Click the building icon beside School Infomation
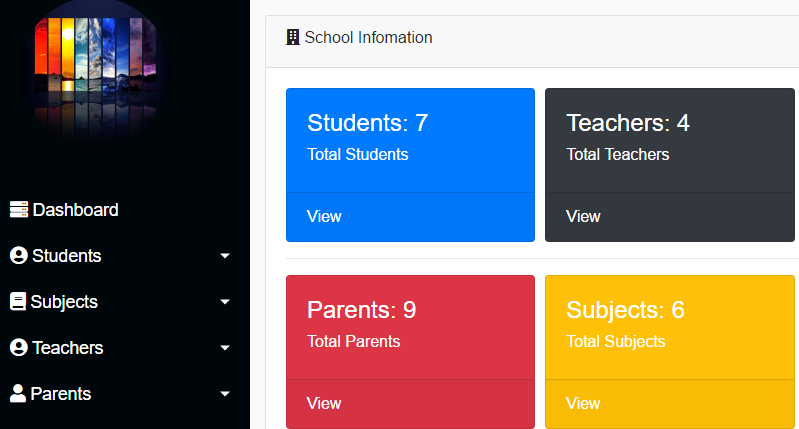 click(x=293, y=37)
